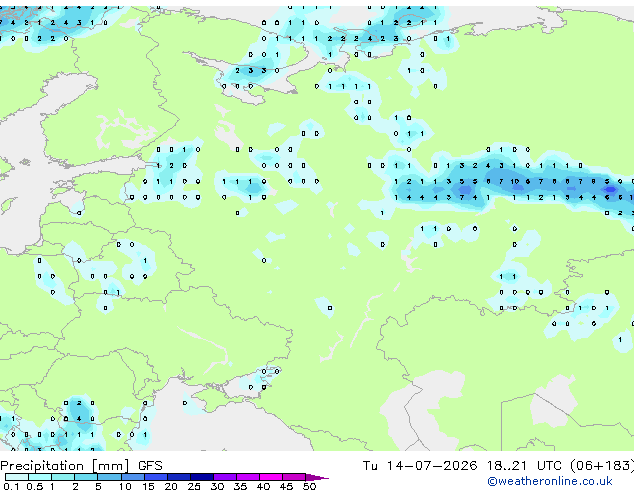The width and height of the screenshot is (634, 490).
Task: Select the 'Precipitation [mm]' title text
Action: pos(65,466)
